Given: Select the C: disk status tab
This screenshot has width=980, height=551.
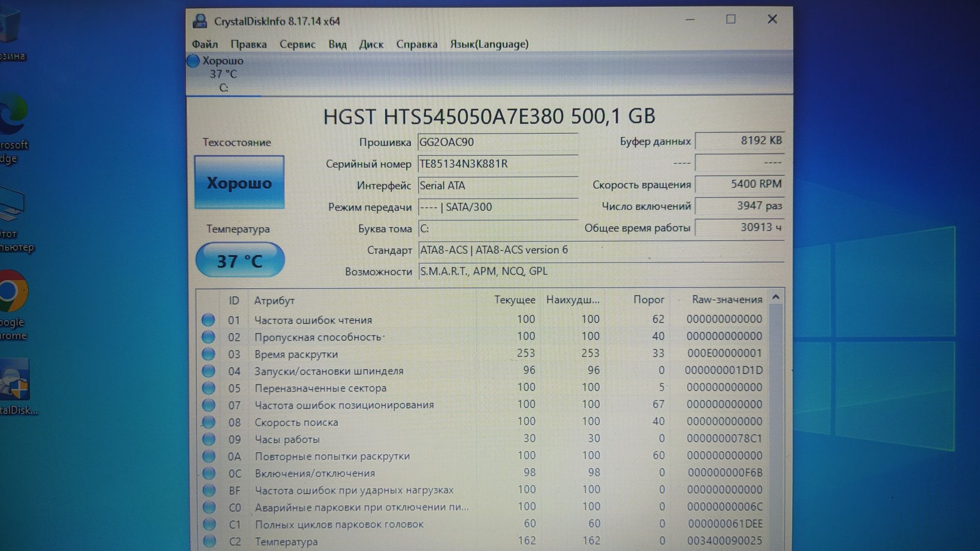Looking at the screenshot, I should [223, 74].
